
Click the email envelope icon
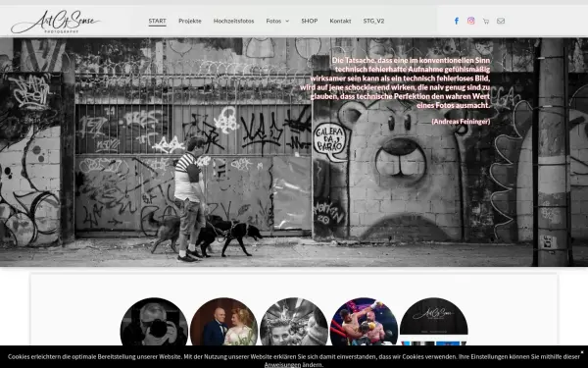click(501, 21)
